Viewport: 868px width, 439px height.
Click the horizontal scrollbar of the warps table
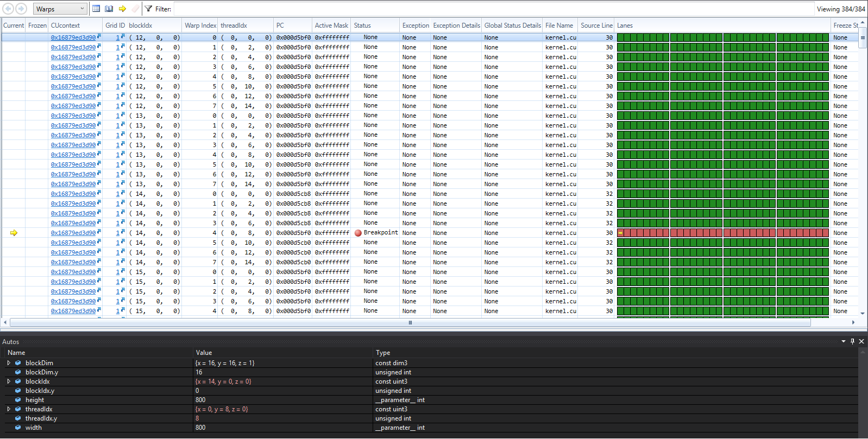410,322
